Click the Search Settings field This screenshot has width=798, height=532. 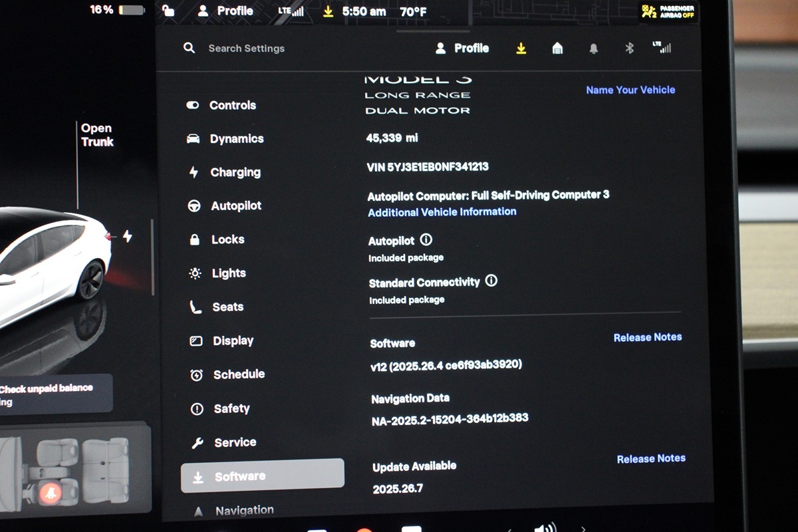click(246, 49)
